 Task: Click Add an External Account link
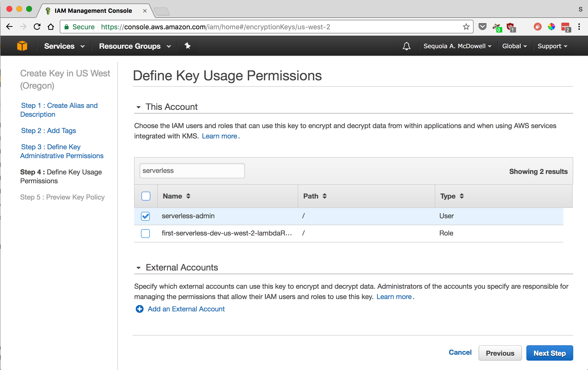click(186, 309)
